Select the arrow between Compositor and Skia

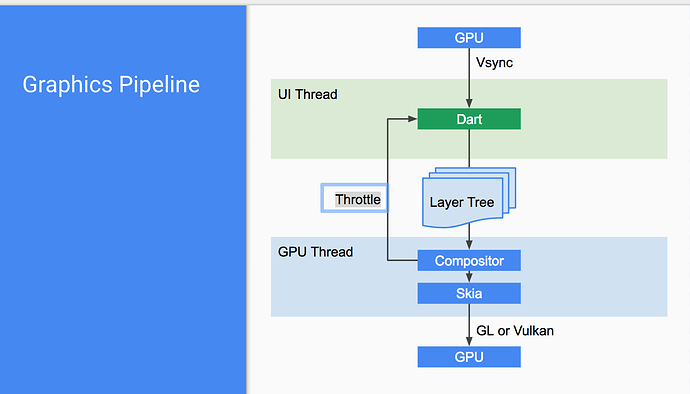(x=469, y=277)
